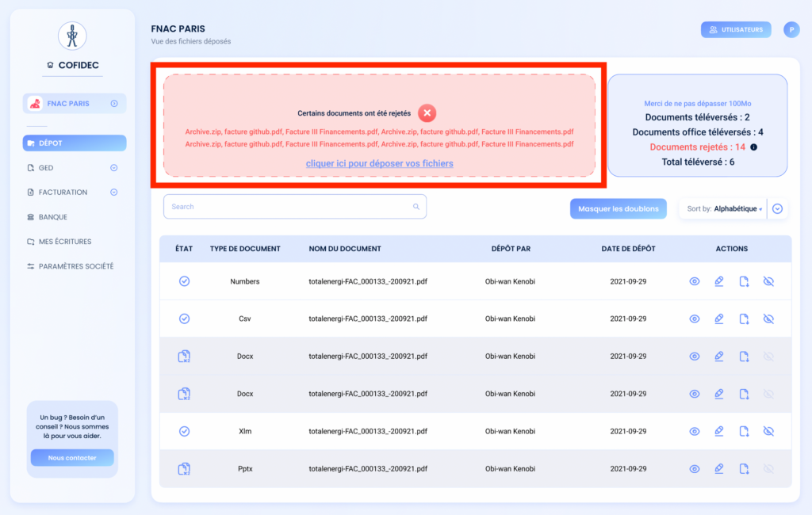Expand the FACTURATION submenu chevron
The height and width of the screenshot is (515, 812).
(114, 192)
